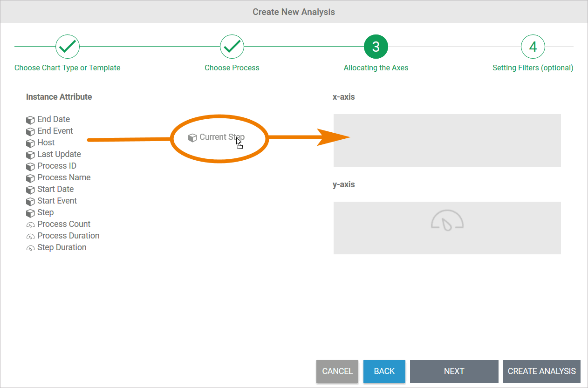Click the gauge placeholder in y-axis box
The width and height of the screenshot is (588, 388).
447,220
